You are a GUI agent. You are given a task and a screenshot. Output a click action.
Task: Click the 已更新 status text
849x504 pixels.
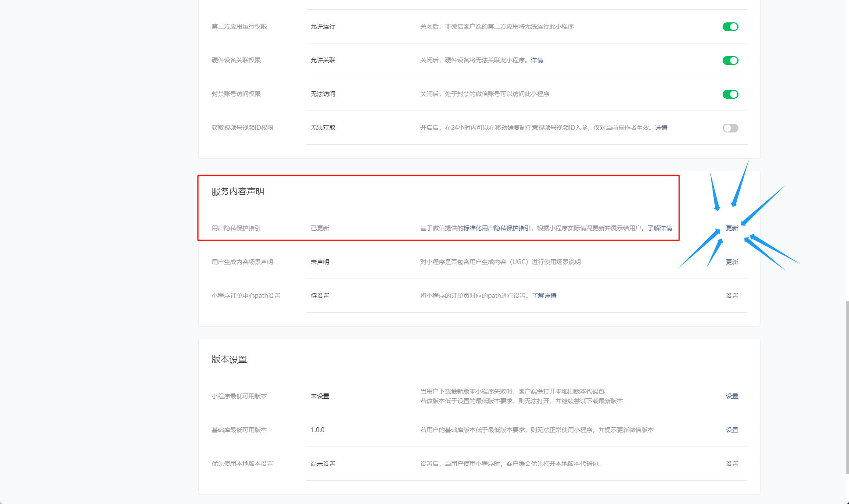[320, 228]
